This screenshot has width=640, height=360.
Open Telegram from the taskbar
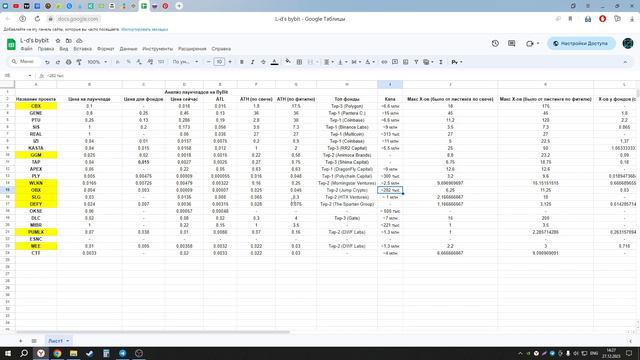point(122,353)
